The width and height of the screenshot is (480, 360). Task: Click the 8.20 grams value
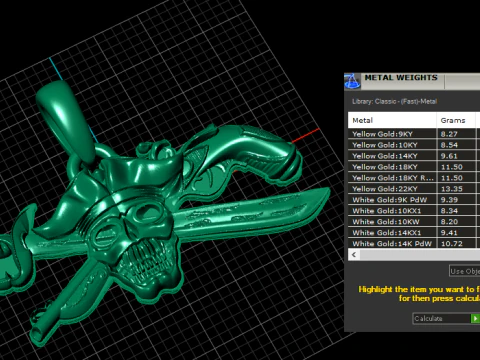(449, 222)
